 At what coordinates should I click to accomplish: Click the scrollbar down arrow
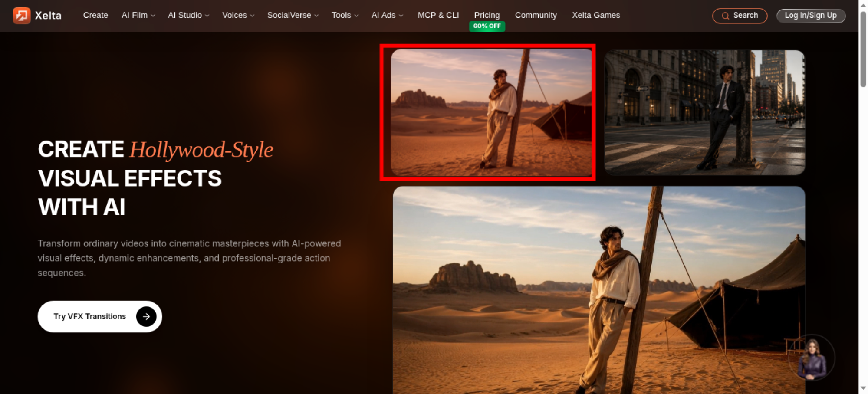(863, 388)
